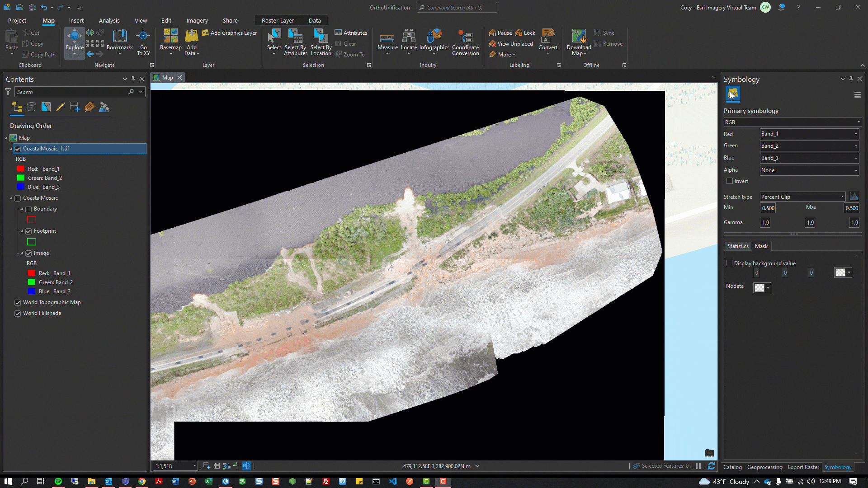Enable the Boundary layer checkbox

click(28, 209)
